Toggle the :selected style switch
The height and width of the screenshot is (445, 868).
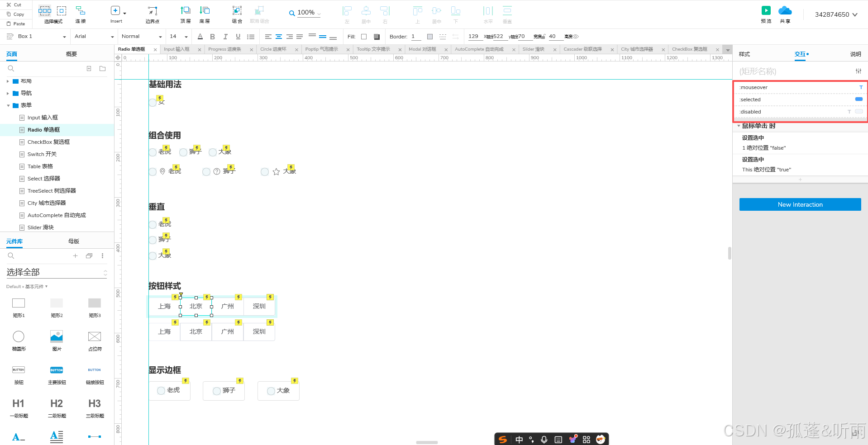click(x=858, y=99)
